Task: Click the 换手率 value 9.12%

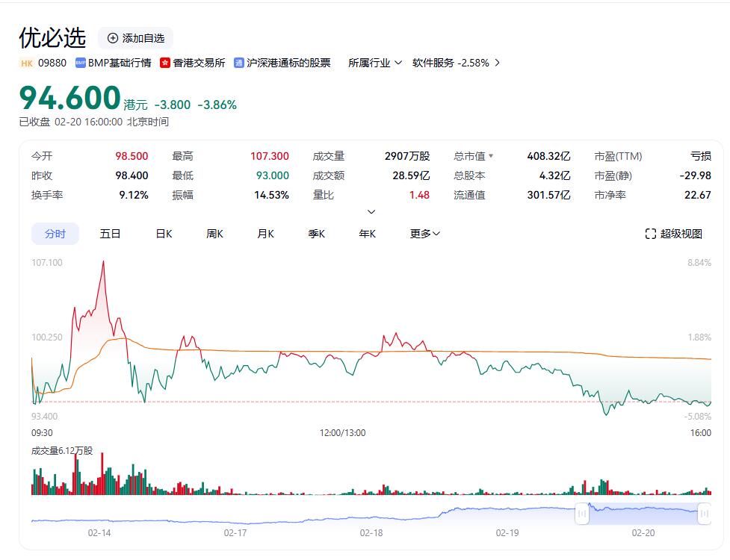Action: coord(134,196)
